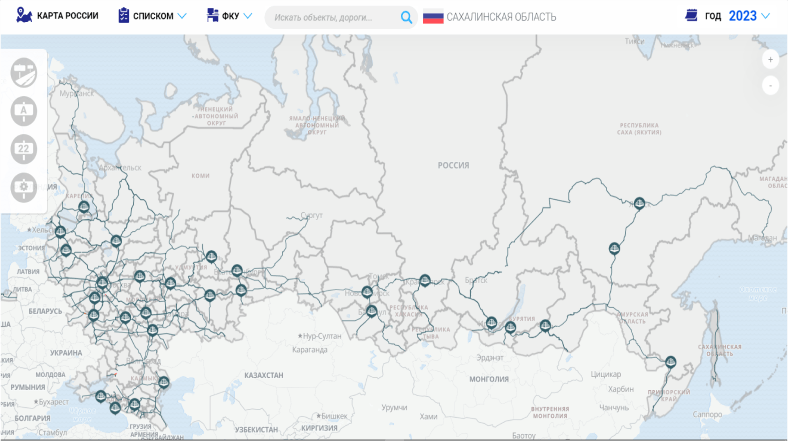
Task: Click the КАРТА РОССИИ label
Action: [68, 16]
